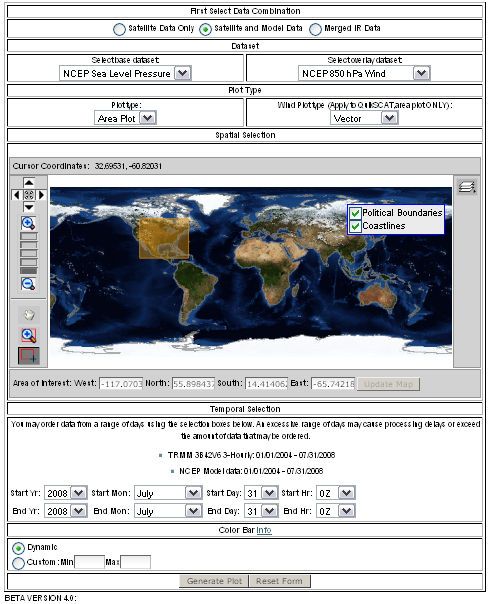Pan the map left with the left arrow
This screenshot has width=492, height=604.
pos(16,195)
